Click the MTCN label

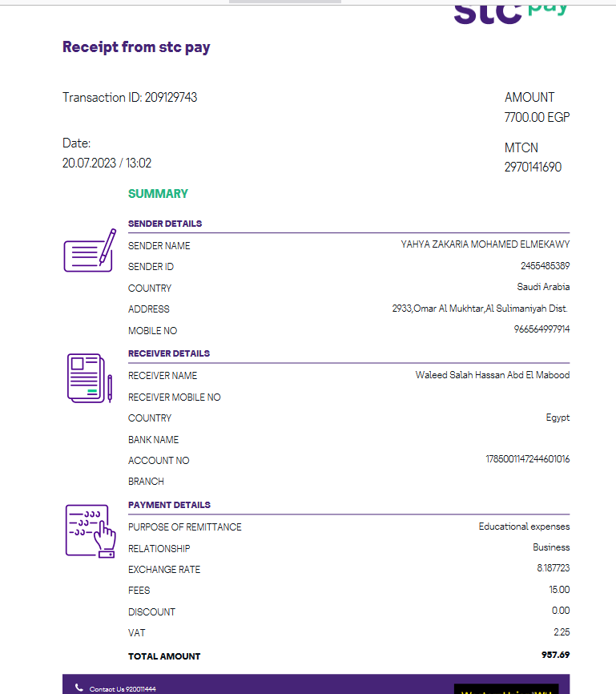click(521, 147)
